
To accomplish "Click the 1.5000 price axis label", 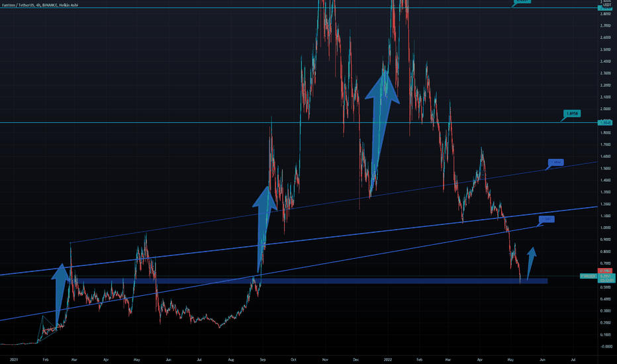I will tap(606, 168).
